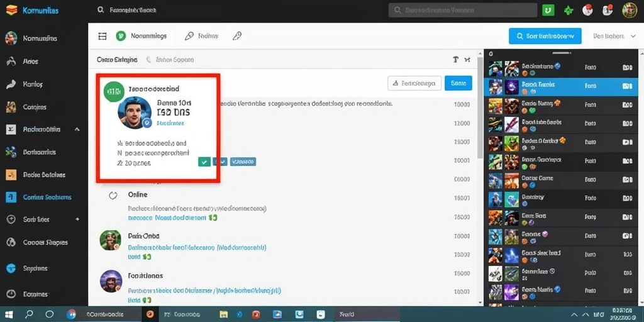Click the large profile photo in card

(x=135, y=113)
